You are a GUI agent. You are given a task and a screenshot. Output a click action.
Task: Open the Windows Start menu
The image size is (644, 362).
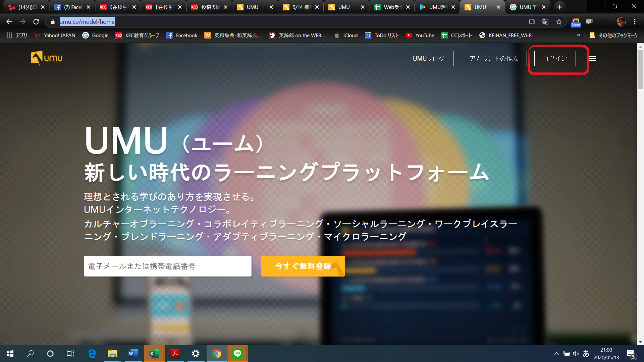pos(10,354)
